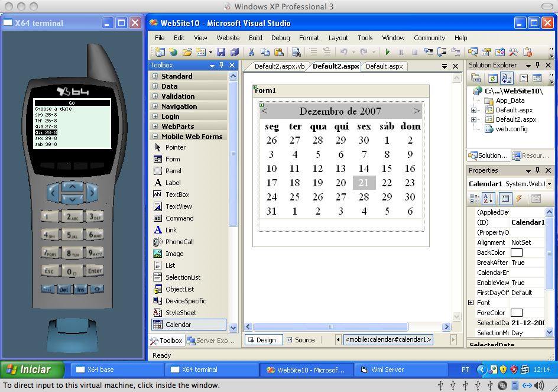Click the ForeColor white swatch
The width and height of the screenshot is (558, 392).
pos(517,313)
